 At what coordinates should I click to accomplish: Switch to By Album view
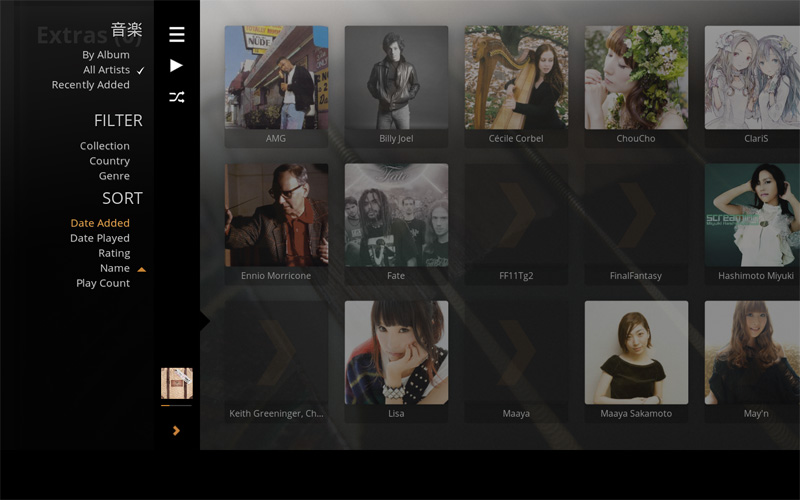(106, 55)
